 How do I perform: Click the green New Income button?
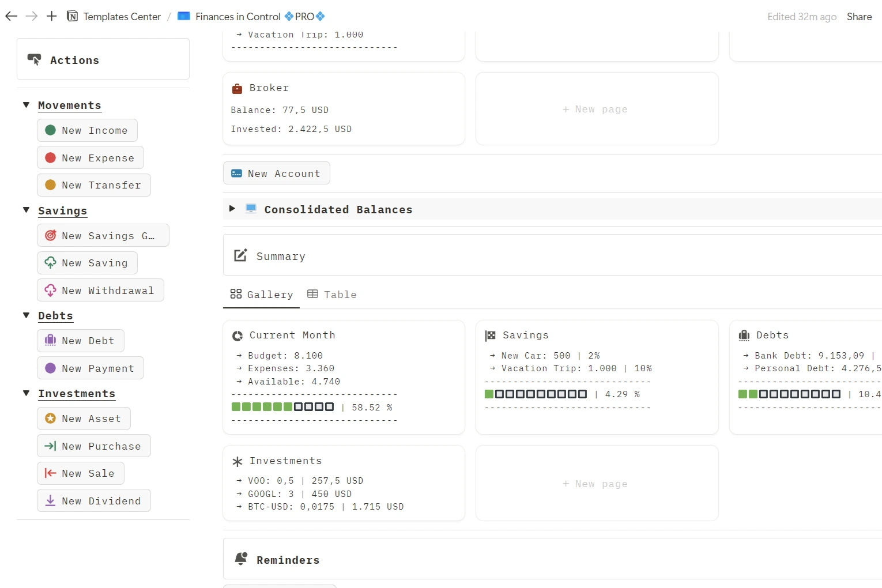point(87,130)
